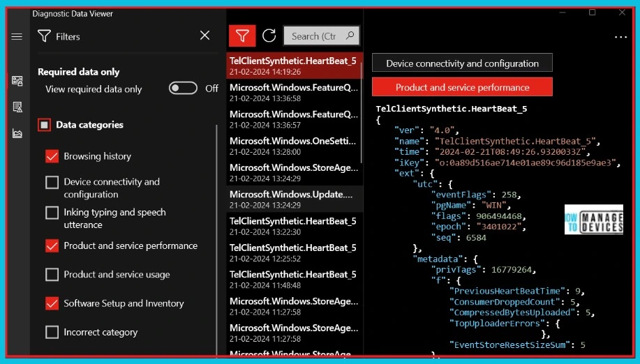Click the "ConsumerDroppedCount" JSON line

click(x=514, y=302)
